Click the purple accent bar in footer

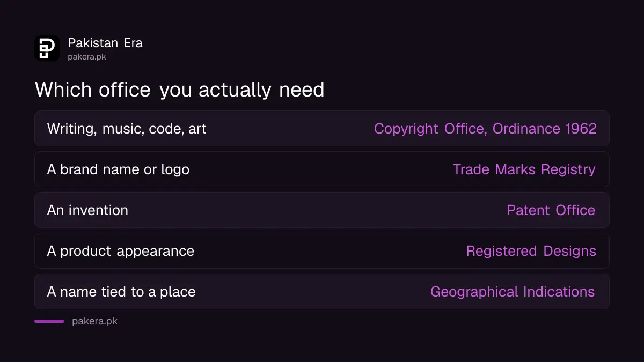(x=49, y=321)
